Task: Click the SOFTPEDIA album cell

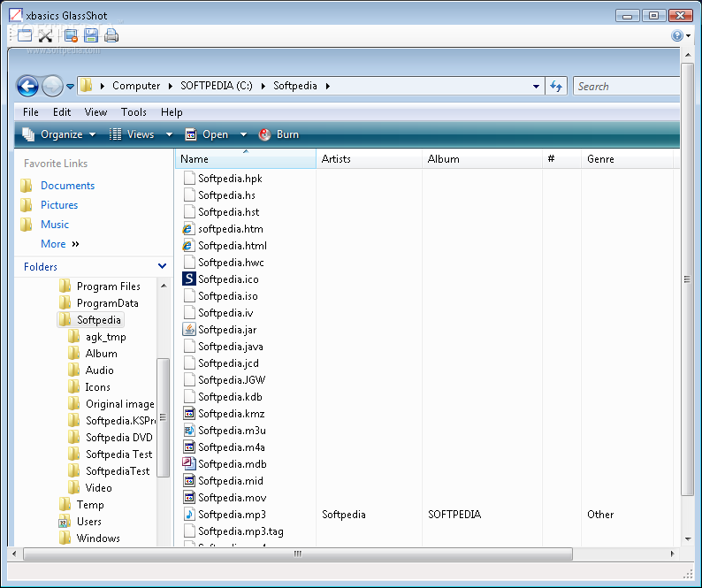Action: [x=454, y=514]
